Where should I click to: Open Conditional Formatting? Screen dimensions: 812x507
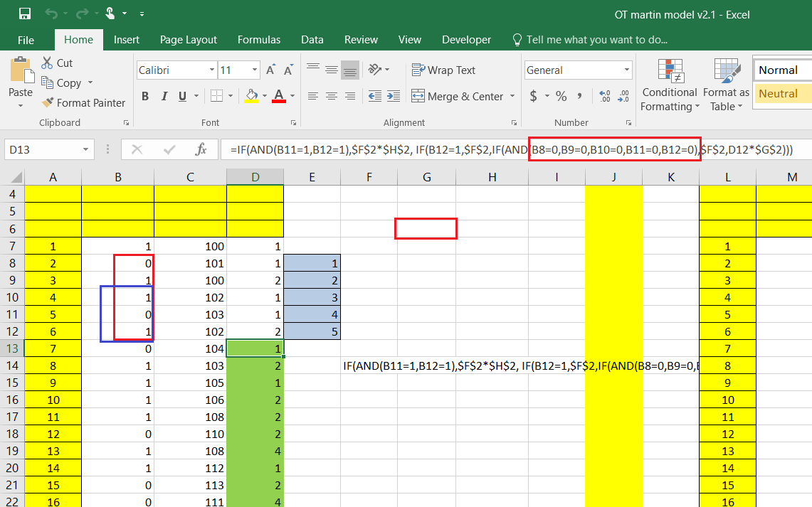pyautogui.click(x=669, y=85)
